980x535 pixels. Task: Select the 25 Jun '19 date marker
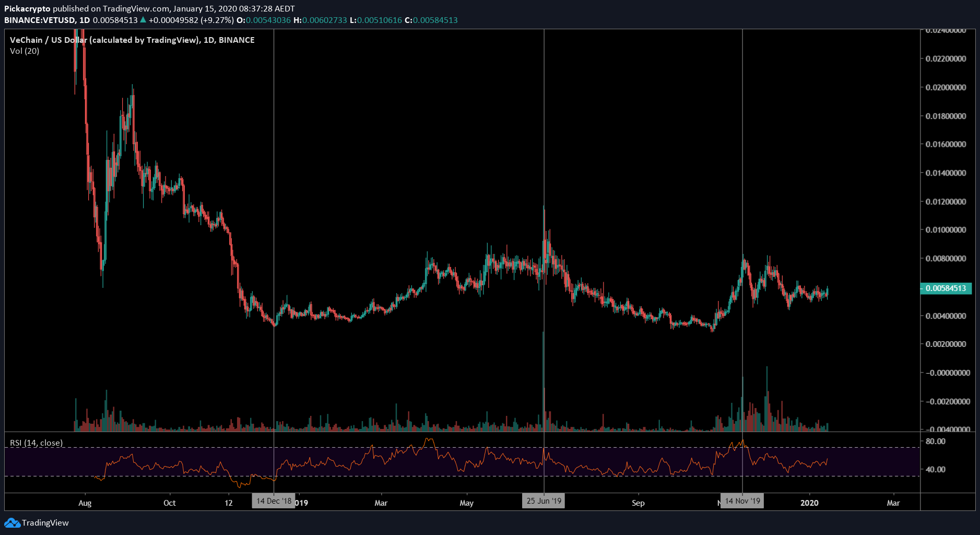click(544, 501)
